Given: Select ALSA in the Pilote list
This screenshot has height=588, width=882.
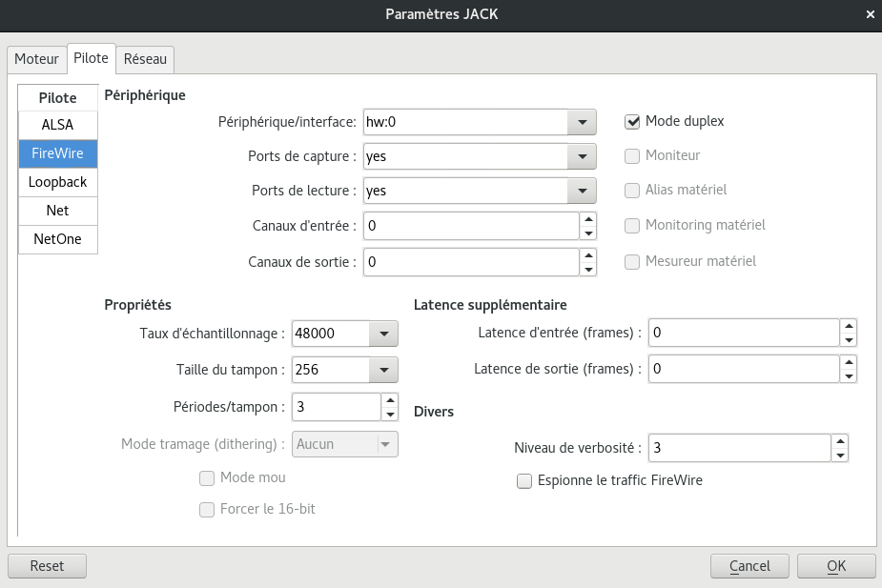Looking at the screenshot, I should 57,125.
